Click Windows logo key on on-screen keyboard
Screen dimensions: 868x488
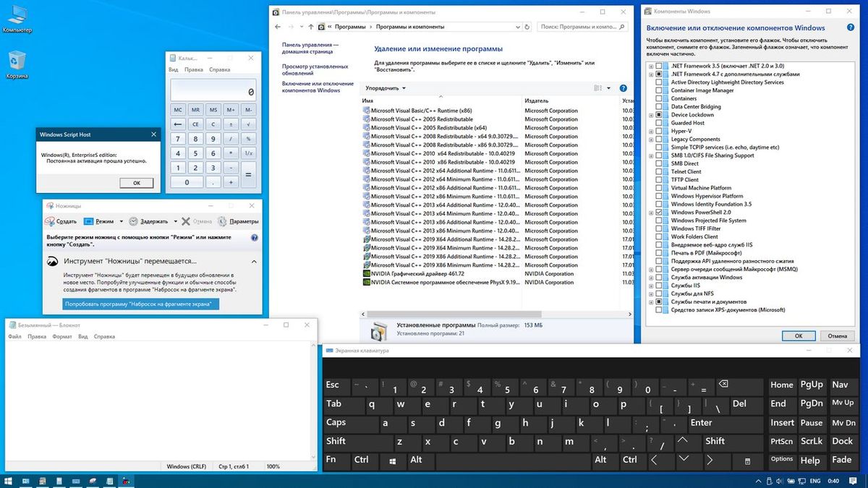point(392,460)
